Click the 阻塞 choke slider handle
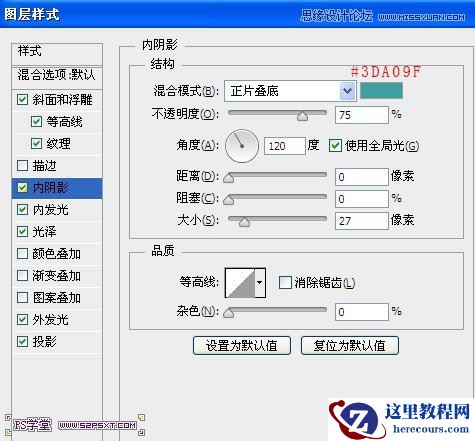The height and width of the screenshot is (441, 475). [228, 199]
